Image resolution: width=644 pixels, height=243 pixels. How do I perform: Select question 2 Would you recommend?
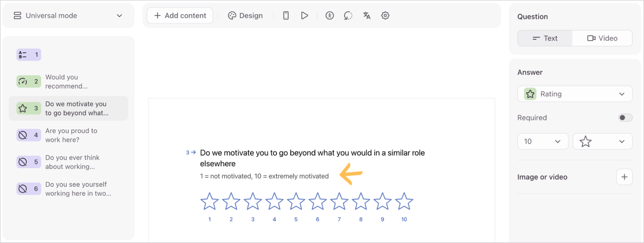tap(68, 82)
